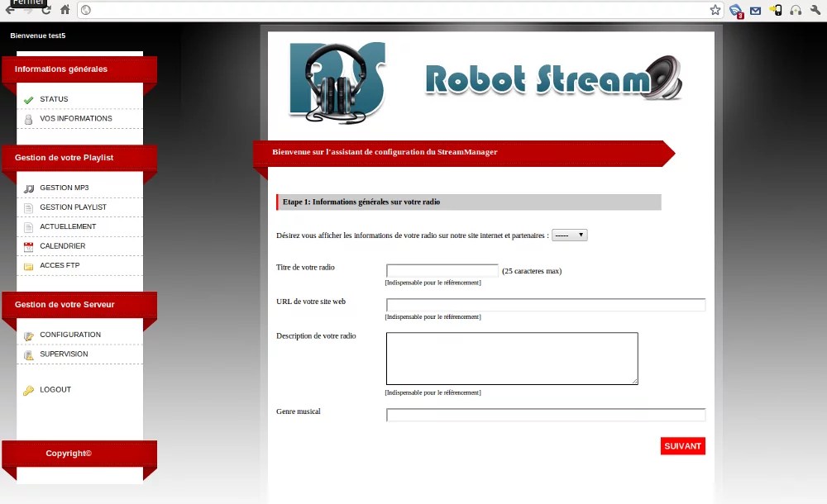
Task: Select the Genre musical text field
Action: (545, 415)
